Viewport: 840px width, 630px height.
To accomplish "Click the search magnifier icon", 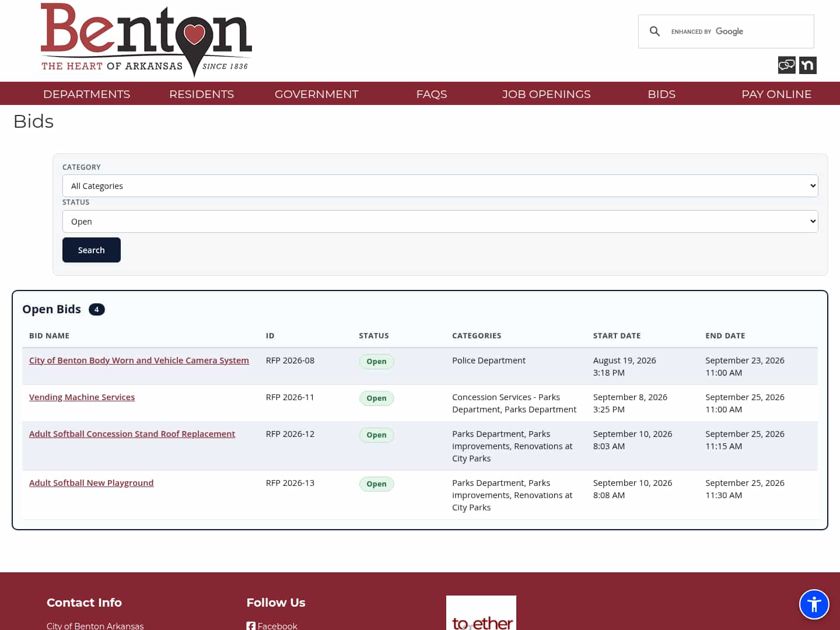I will click(654, 32).
